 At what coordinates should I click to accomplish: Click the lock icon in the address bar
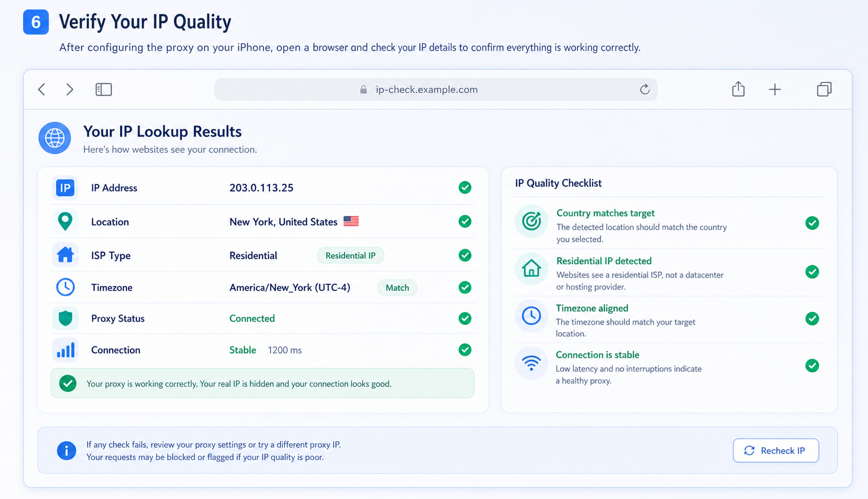(x=363, y=90)
